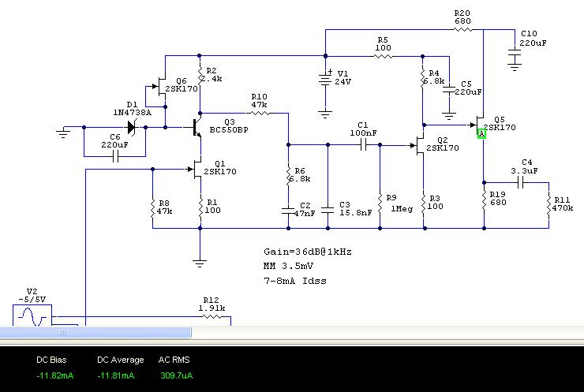
Task: Click the 'AC RMS' column label
Action: pos(174,360)
